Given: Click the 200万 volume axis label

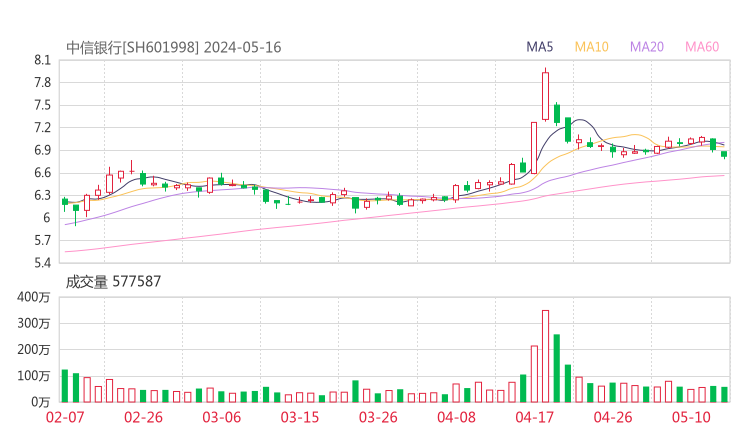Looking at the screenshot, I should (x=33, y=350).
